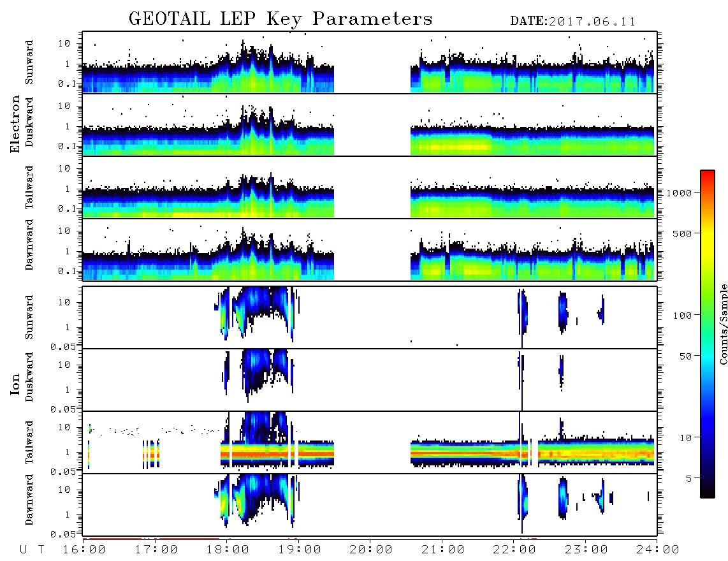Click the Ion Dawnward spectrogram panel
The height and width of the screenshot is (561, 728).
370,505
